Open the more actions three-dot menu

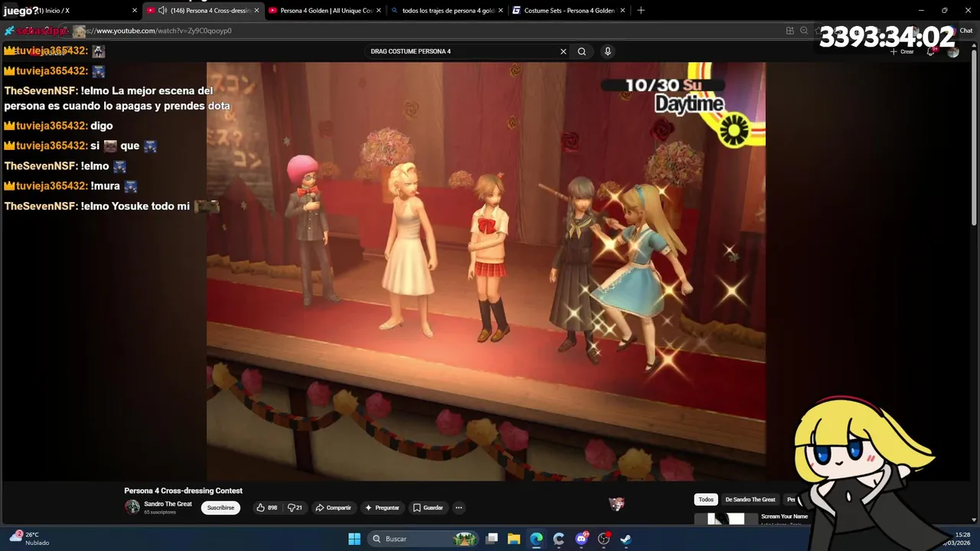(x=459, y=507)
